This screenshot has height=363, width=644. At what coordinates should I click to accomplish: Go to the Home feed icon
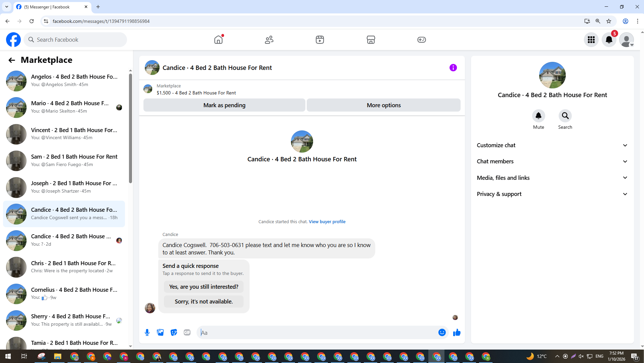click(218, 40)
